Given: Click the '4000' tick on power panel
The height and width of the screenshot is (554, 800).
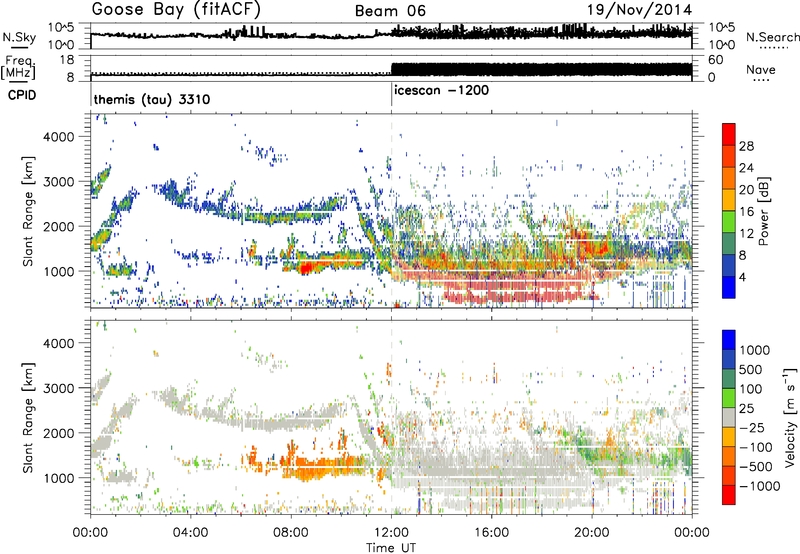Looking at the screenshot, I should point(58,137).
